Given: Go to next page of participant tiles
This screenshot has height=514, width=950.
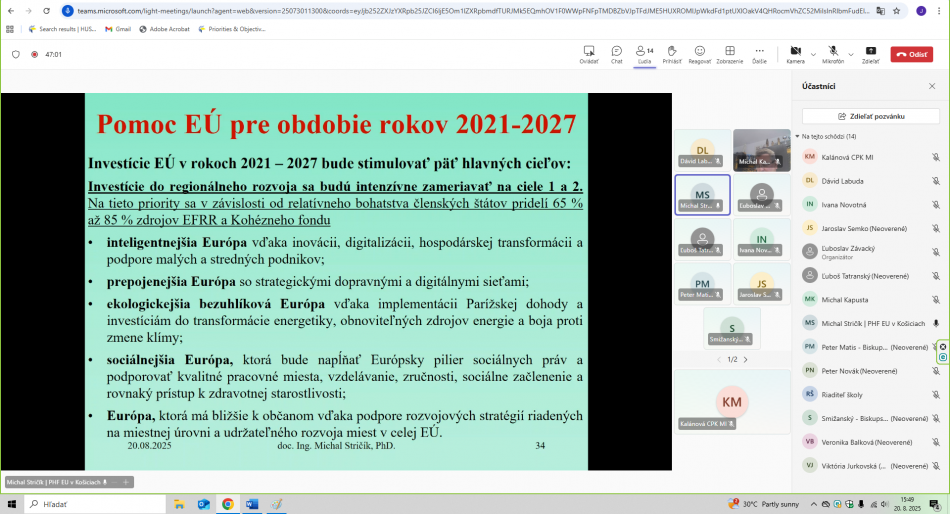Looking at the screenshot, I should click(745, 359).
